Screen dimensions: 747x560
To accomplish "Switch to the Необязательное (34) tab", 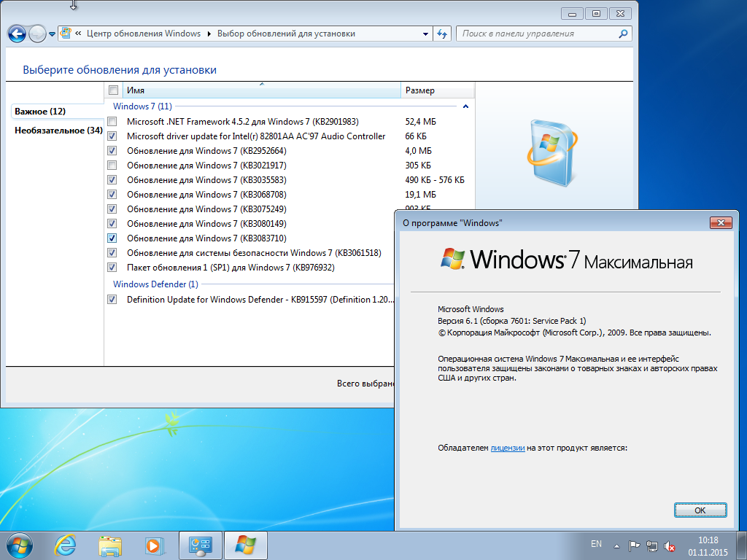I will pos(58,131).
